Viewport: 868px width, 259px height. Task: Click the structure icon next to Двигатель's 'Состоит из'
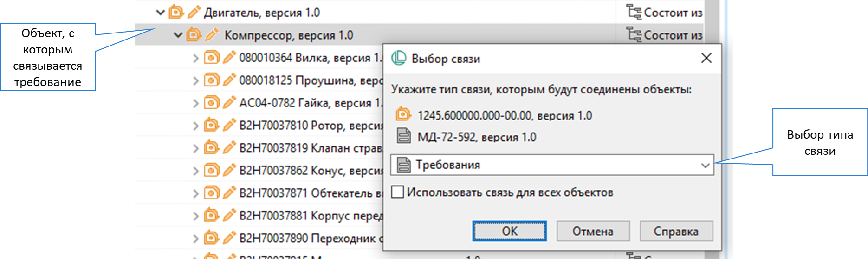634,12
